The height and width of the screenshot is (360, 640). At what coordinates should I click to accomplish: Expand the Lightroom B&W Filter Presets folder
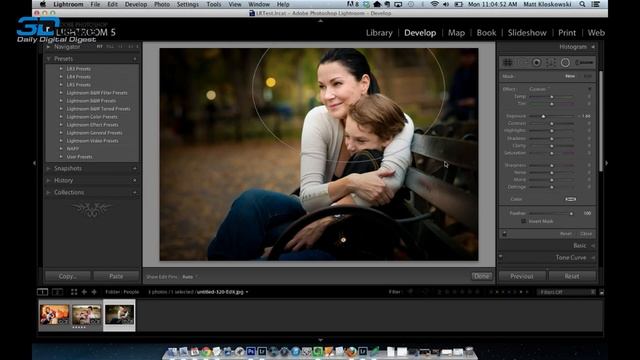pyautogui.click(x=61, y=93)
